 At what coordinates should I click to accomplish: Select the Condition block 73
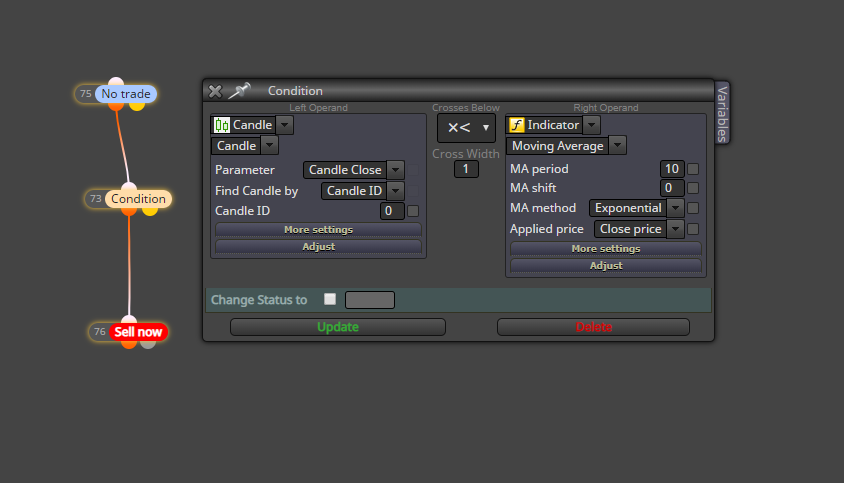click(138, 199)
